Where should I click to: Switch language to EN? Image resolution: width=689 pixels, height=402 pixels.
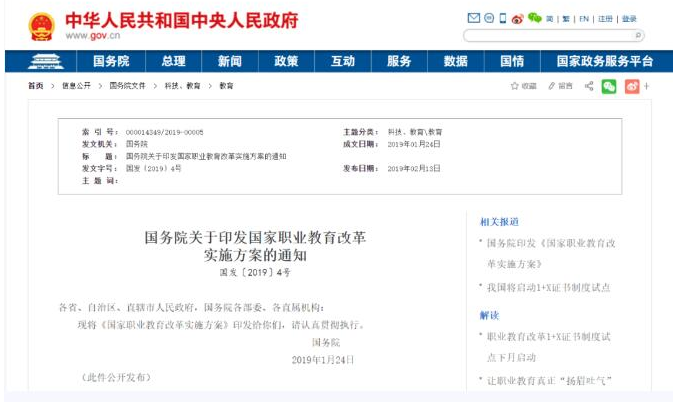pos(584,19)
